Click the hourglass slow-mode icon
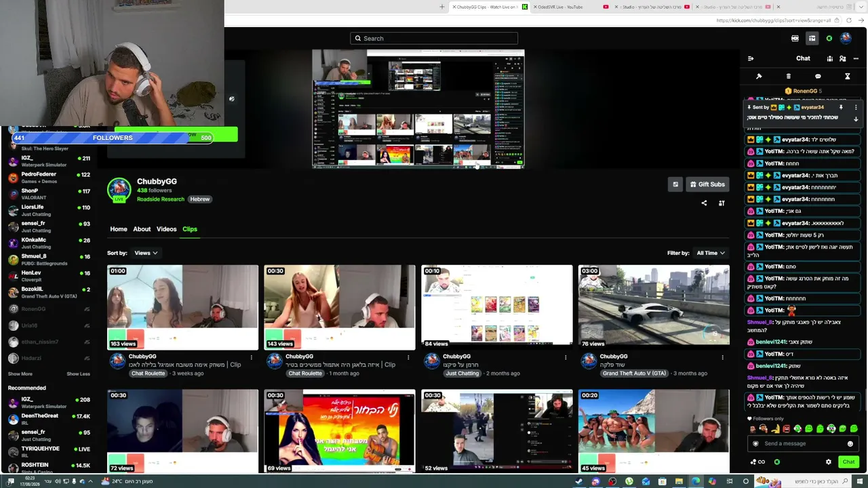This screenshot has width=868, height=488. tap(847, 77)
